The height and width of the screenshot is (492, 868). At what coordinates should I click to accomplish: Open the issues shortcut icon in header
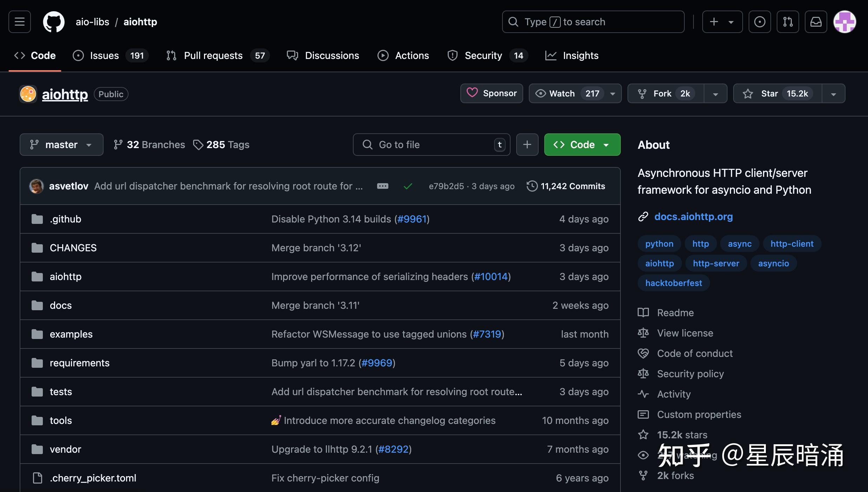(x=759, y=22)
